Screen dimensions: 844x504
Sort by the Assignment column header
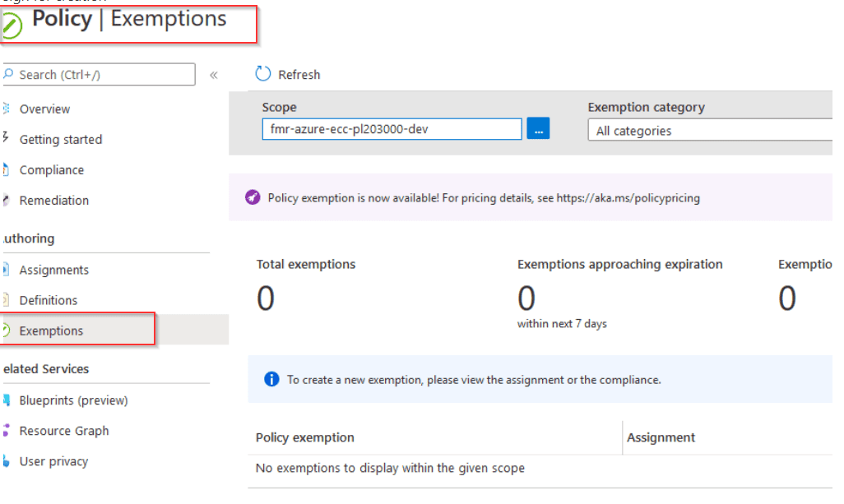(x=661, y=437)
